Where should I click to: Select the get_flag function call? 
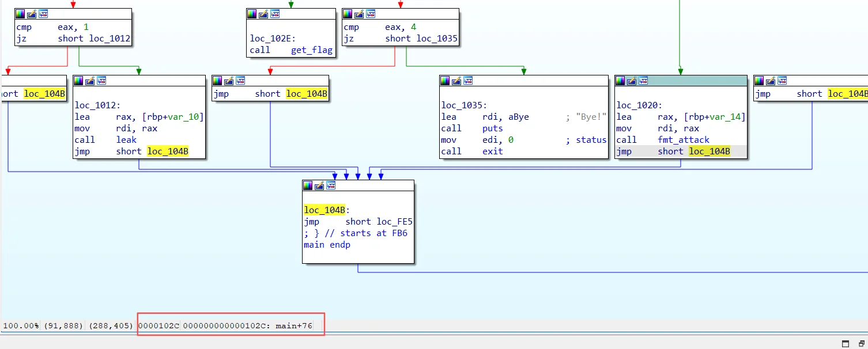coord(311,50)
